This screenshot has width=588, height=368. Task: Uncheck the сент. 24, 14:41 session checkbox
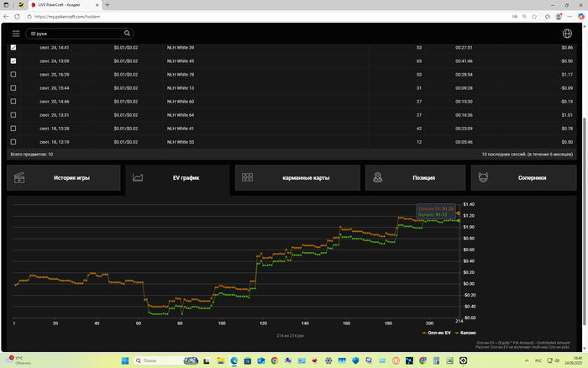13,47
